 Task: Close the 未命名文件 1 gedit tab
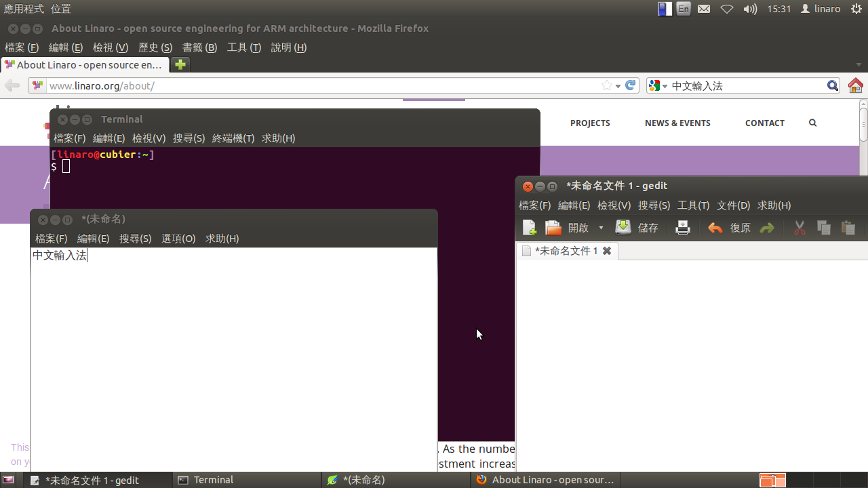click(x=607, y=251)
